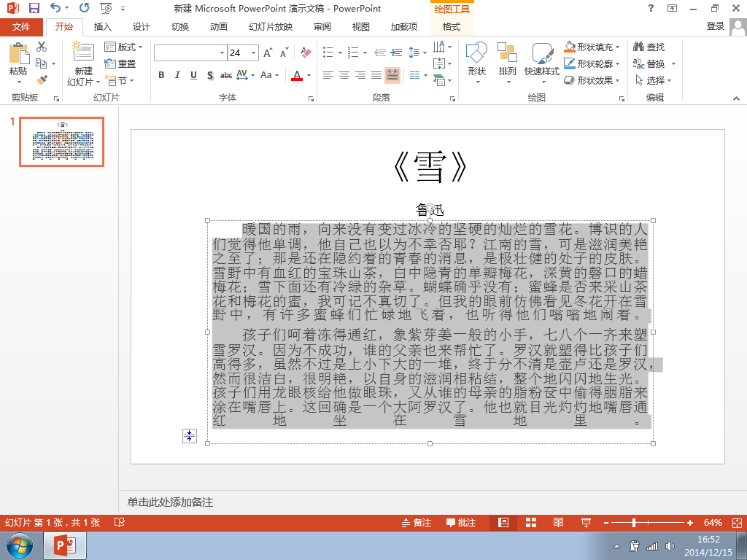Open the 排列 arrange options
The image size is (747, 560).
(x=507, y=64)
